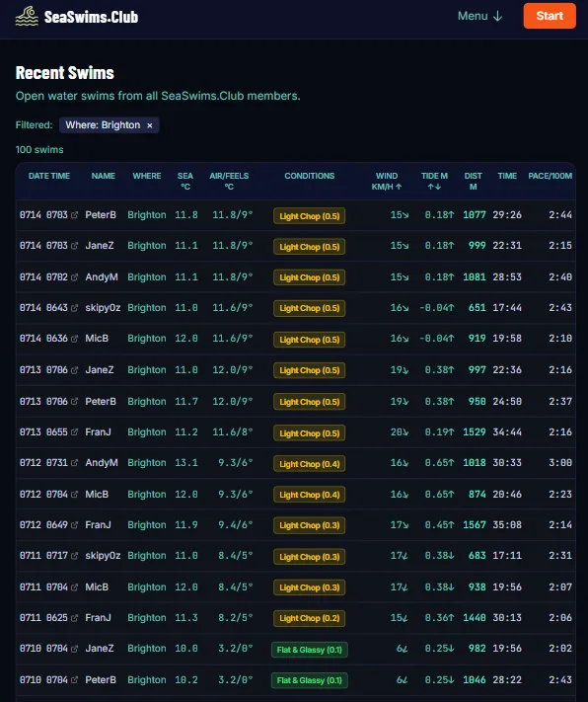This screenshot has width=588, height=702.
Task: Click Flat & Glassy (0.1) badge in PeterB row
Action: (x=309, y=680)
